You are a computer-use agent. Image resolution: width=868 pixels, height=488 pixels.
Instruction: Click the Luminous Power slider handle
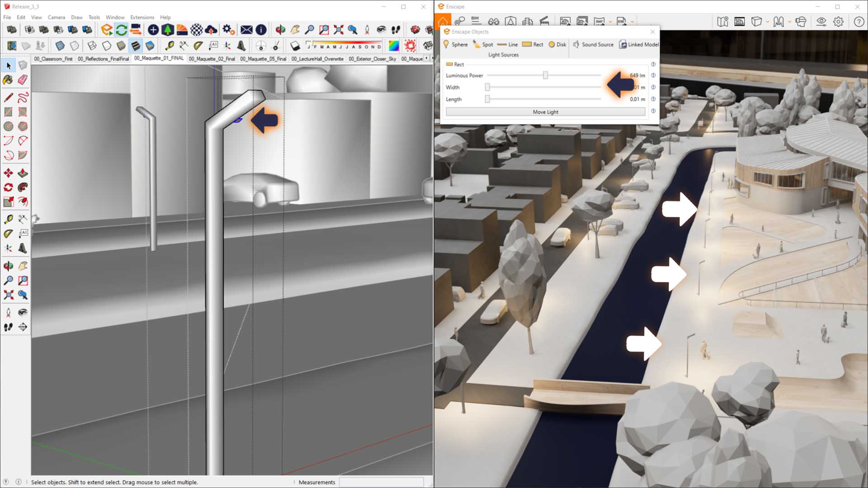click(x=545, y=75)
